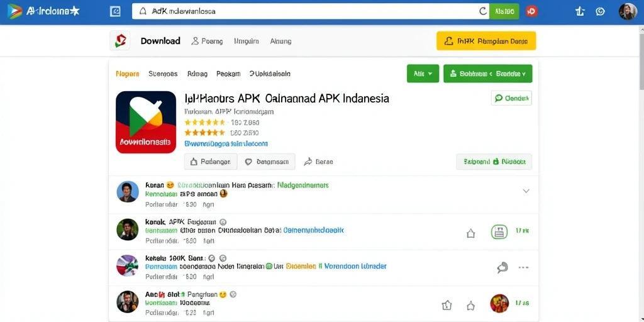
Task: Click the avatar of commenter Koran
Action: click(127, 191)
